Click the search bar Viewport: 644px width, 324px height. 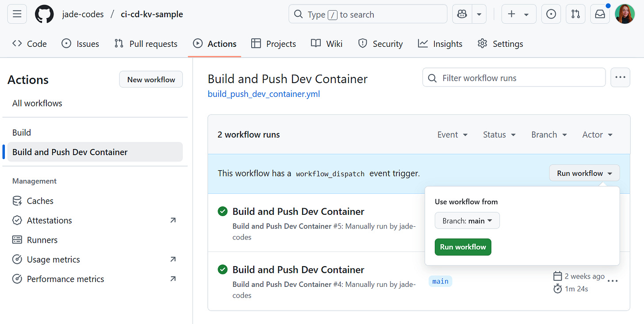(x=368, y=14)
